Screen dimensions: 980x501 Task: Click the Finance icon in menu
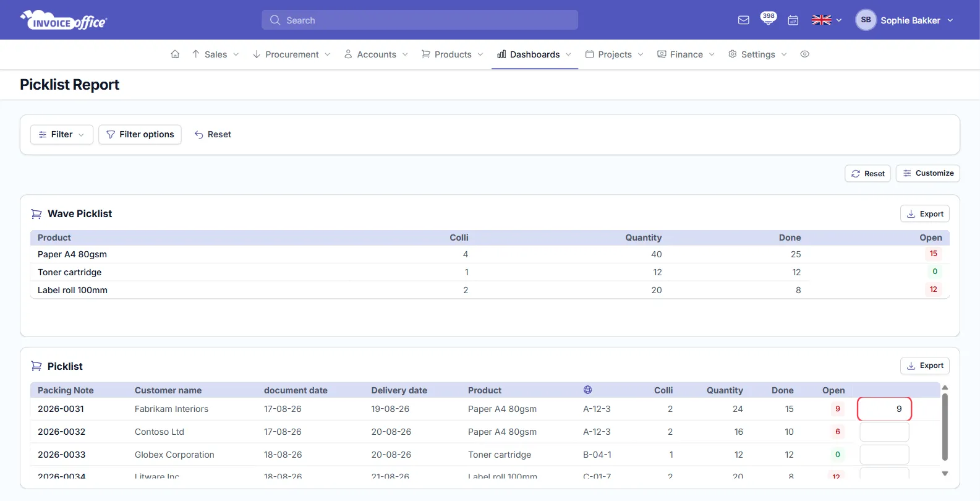coord(662,54)
